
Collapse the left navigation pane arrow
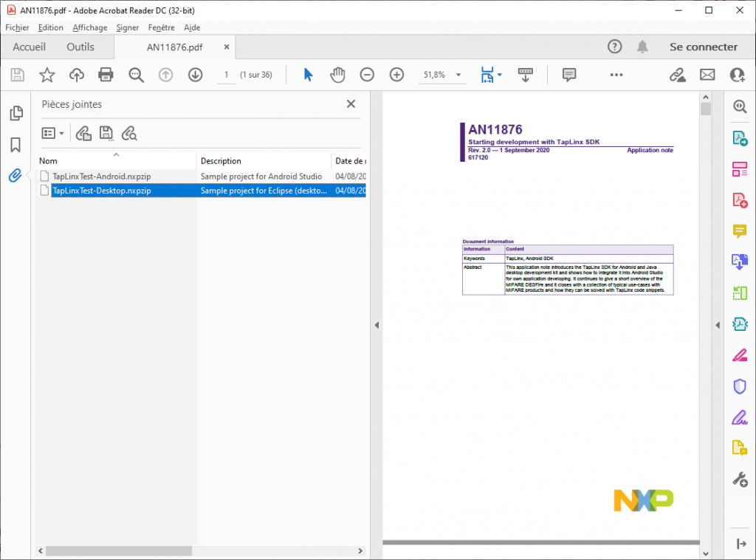pyautogui.click(x=377, y=326)
